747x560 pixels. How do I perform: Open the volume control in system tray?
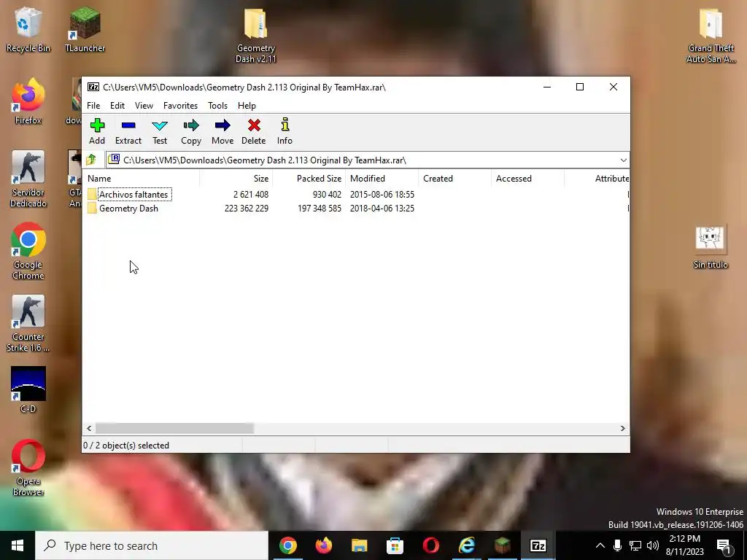(x=653, y=545)
